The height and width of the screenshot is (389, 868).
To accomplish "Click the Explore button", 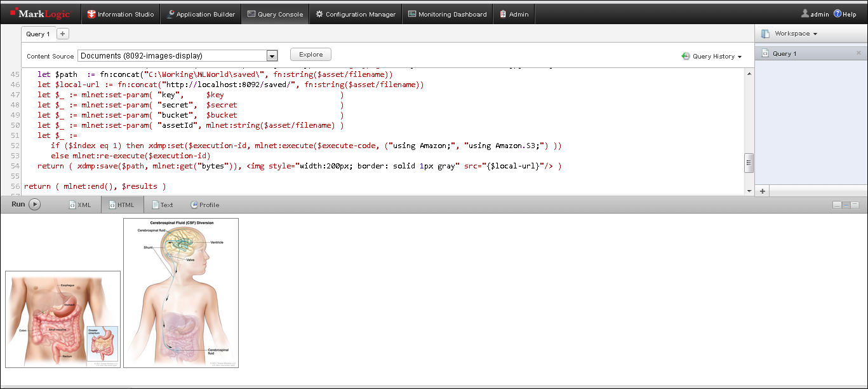I will tap(310, 54).
